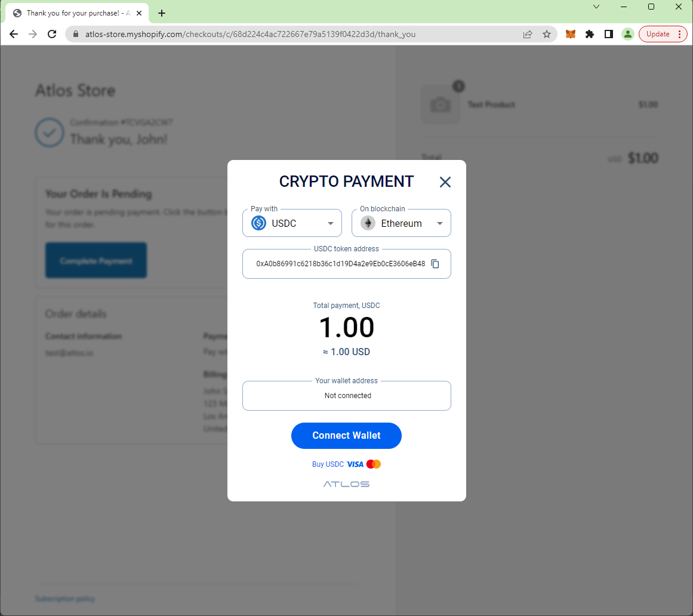
Task: Follow the Buy USDC link
Action: click(328, 464)
